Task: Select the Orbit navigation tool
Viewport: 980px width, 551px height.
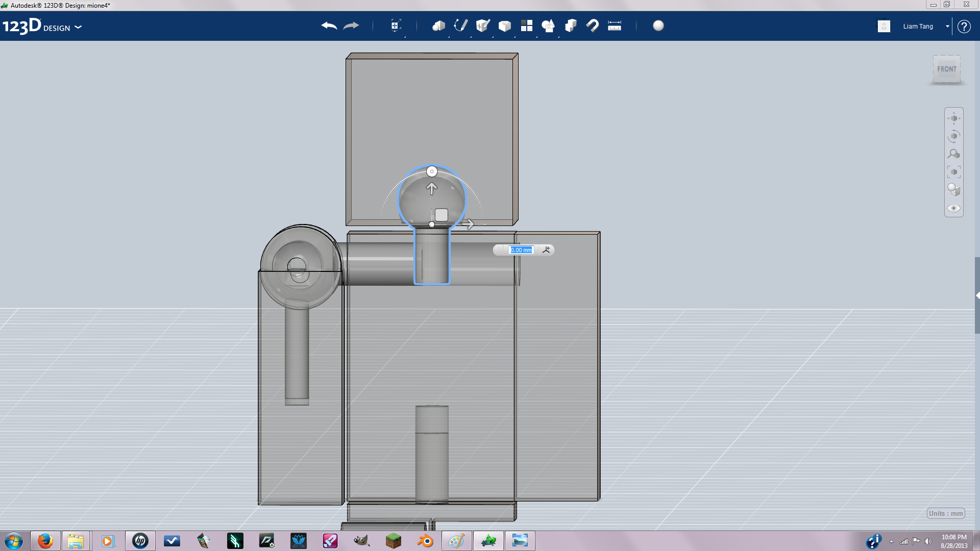Action: point(954,136)
